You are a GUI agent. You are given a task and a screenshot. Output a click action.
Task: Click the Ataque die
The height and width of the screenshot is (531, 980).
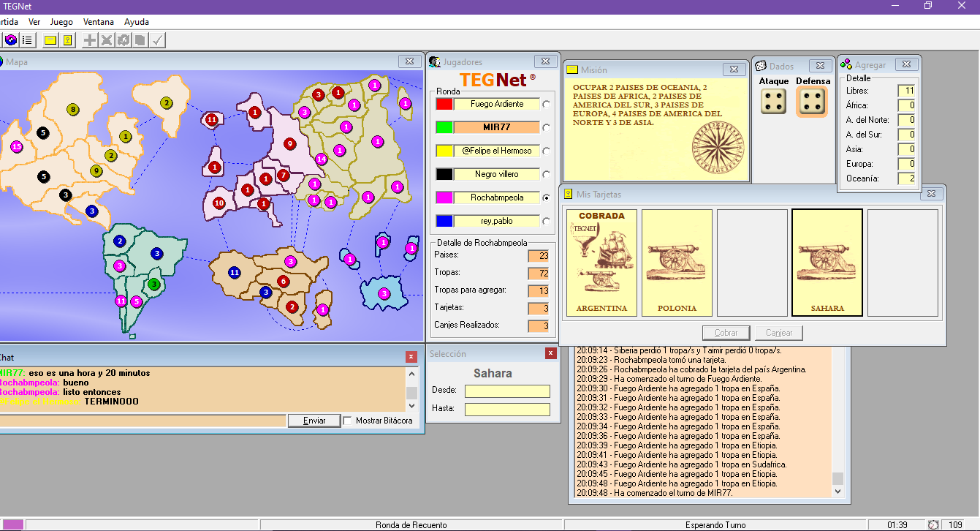773,102
